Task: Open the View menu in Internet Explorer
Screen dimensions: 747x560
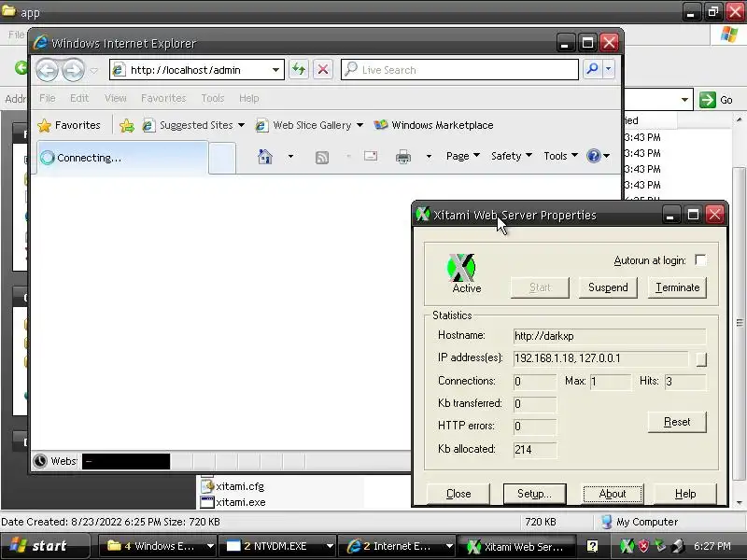Action: click(x=115, y=98)
